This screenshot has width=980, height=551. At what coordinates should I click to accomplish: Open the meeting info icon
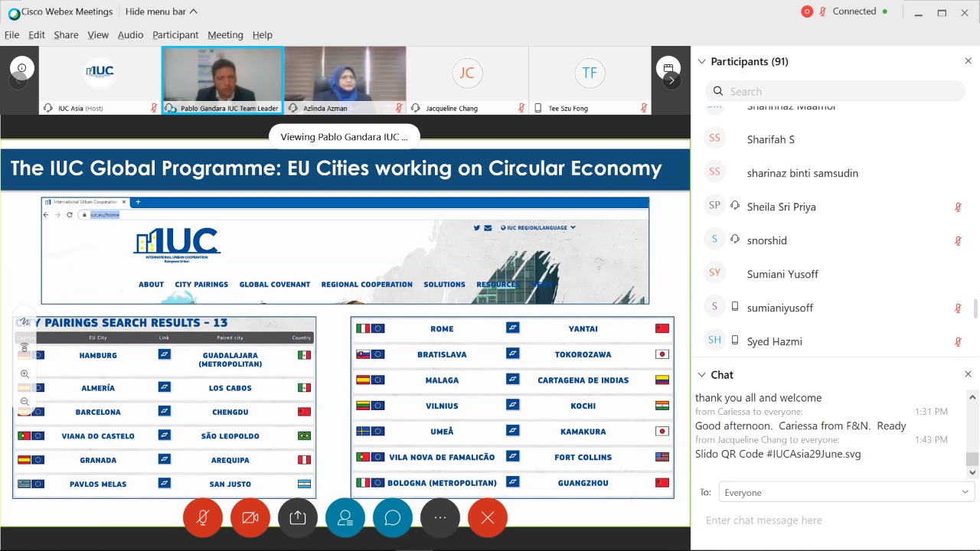(21, 68)
